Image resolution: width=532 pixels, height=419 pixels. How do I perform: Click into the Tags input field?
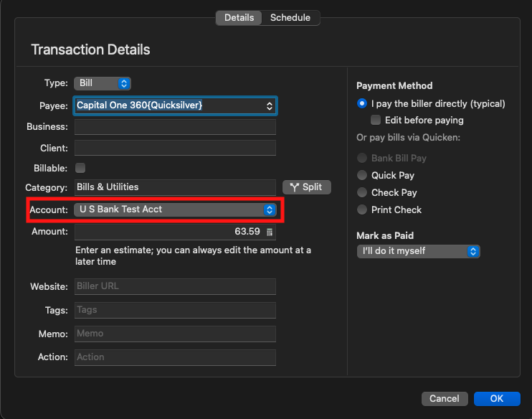click(175, 310)
